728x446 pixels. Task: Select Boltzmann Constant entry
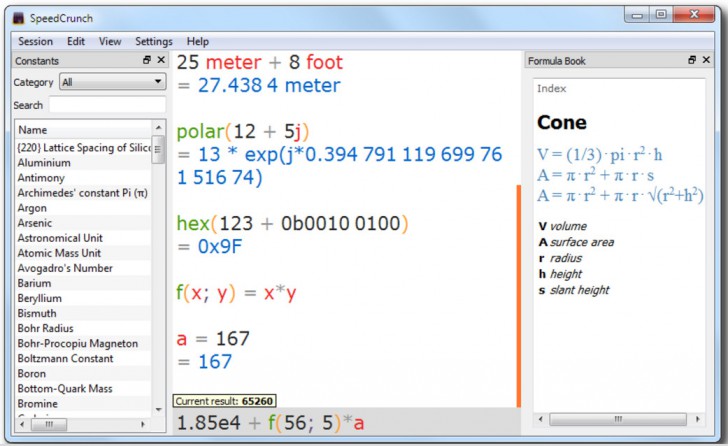tap(84, 358)
